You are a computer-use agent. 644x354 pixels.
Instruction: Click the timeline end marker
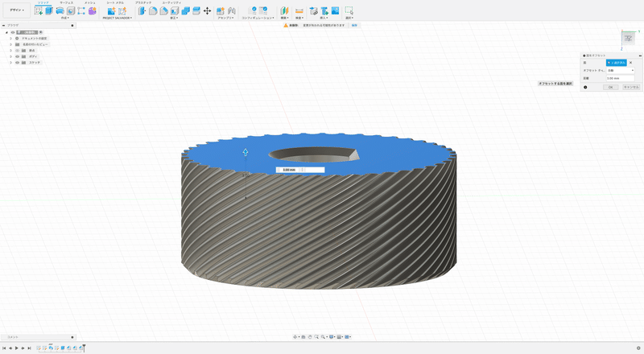pos(84,348)
